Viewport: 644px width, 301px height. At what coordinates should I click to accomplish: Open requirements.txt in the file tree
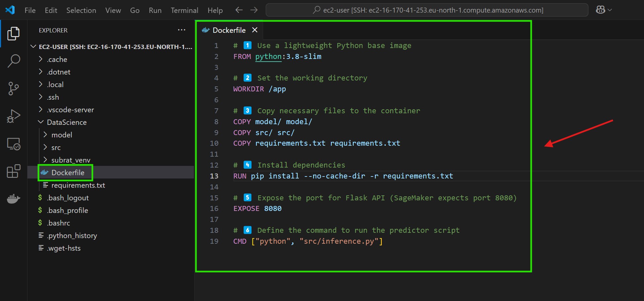click(78, 185)
